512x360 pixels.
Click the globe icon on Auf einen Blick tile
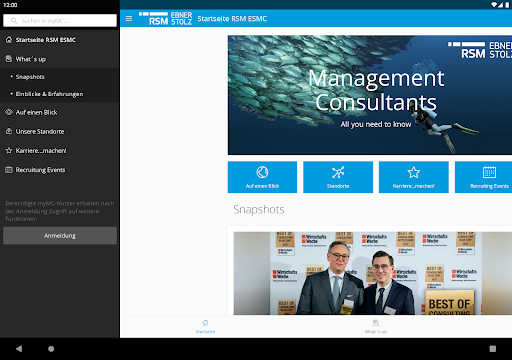[262, 172]
